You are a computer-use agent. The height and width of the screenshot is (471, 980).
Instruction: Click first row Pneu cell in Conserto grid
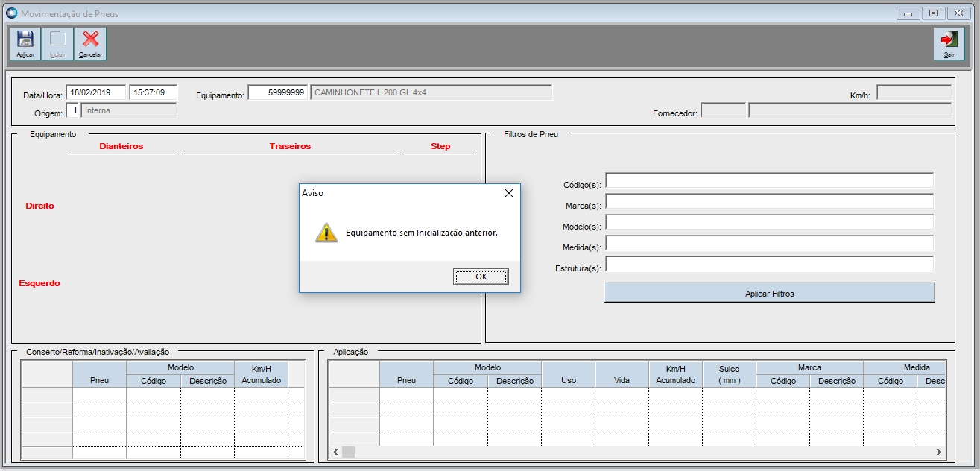99,395
